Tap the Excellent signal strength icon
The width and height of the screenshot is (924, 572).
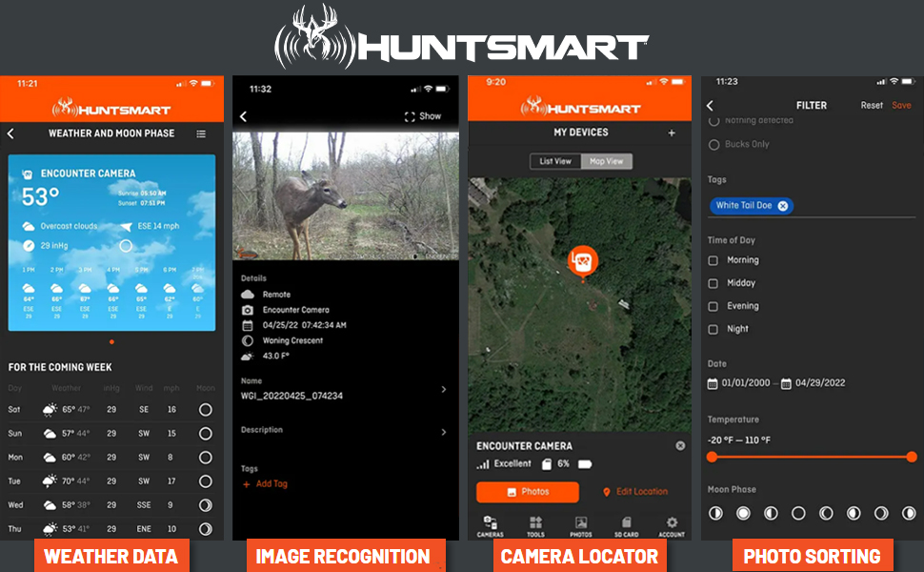coord(483,464)
